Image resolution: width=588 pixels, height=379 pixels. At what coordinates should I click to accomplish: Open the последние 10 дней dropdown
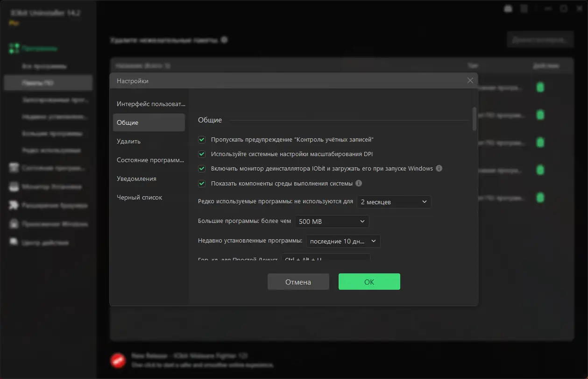[x=343, y=241]
